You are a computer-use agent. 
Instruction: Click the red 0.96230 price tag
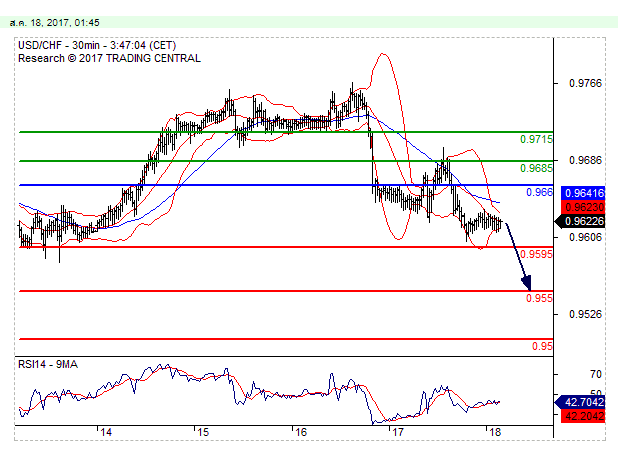coord(583,207)
